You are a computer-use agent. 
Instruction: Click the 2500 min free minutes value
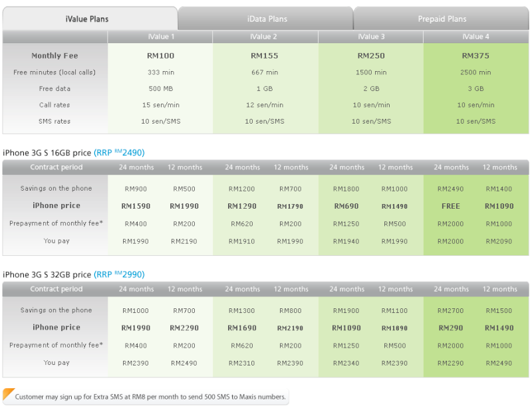pyautogui.click(x=475, y=72)
